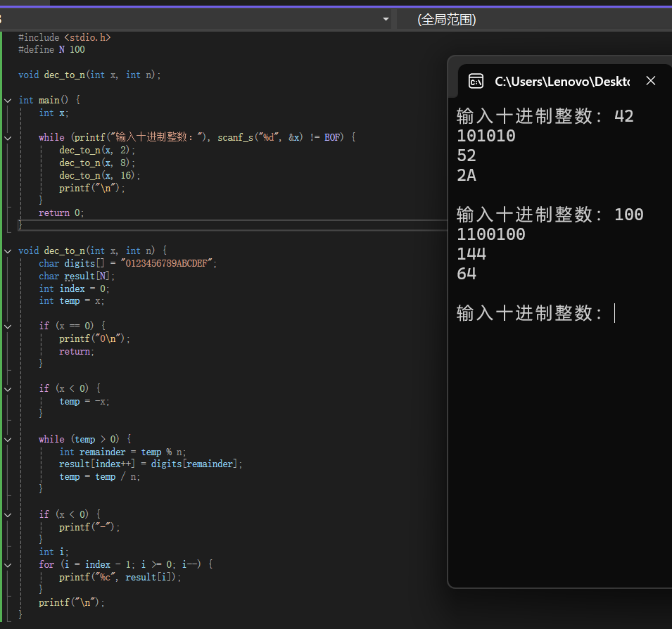The height and width of the screenshot is (629, 672).
Task: Click the int i; declaration
Action: (53, 552)
